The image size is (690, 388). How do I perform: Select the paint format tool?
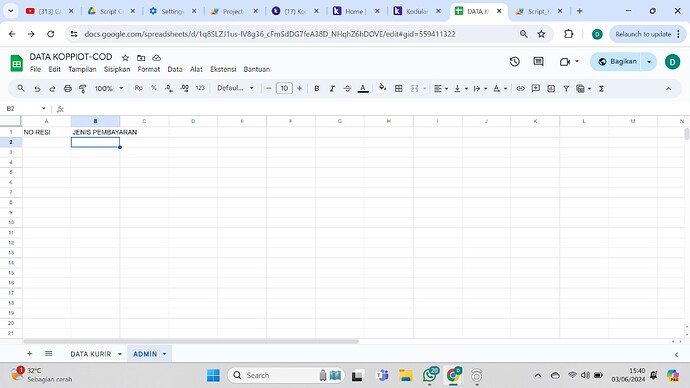(82, 88)
